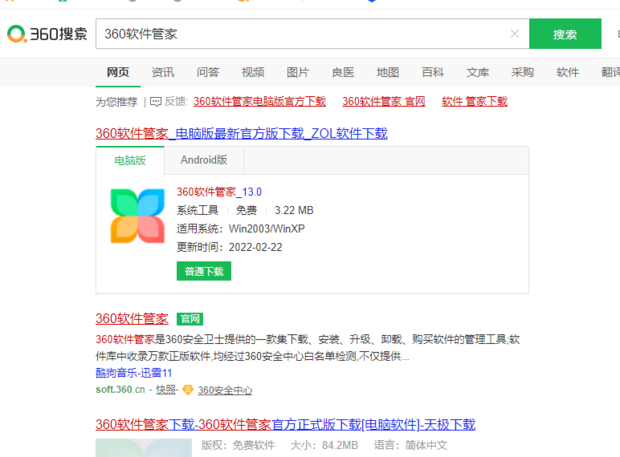Click the orange shield icon beside 360安全中心
This screenshot has height=457, width=620.
(x=188, y=390)
